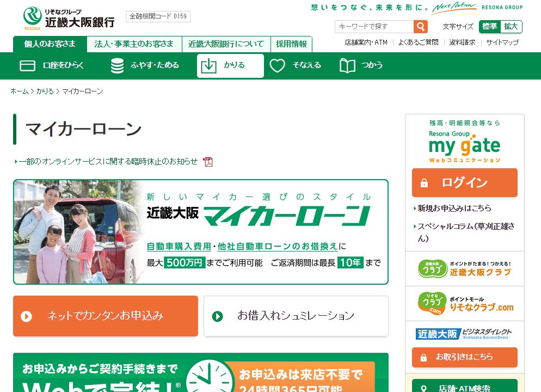
Task: Click the サイトマップ link
Action: coord(502,42)
